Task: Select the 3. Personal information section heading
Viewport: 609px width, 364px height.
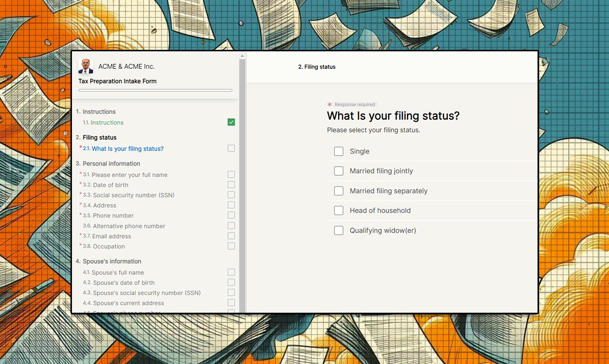Action: click(108, 163)
